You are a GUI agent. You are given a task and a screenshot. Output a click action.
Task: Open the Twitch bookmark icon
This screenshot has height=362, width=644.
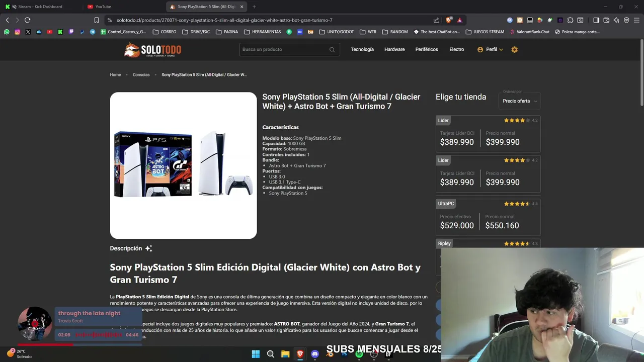coord(71,32)
